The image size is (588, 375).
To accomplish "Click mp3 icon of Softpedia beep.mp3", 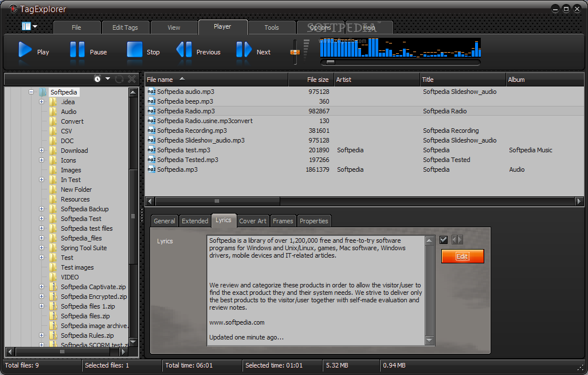I will coord(151,101).
